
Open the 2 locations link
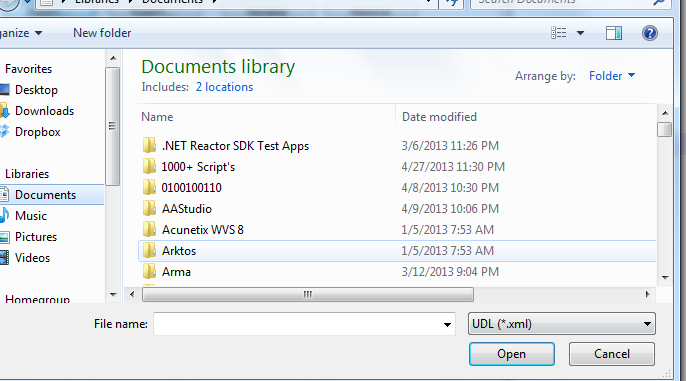[x=224, y=87]
